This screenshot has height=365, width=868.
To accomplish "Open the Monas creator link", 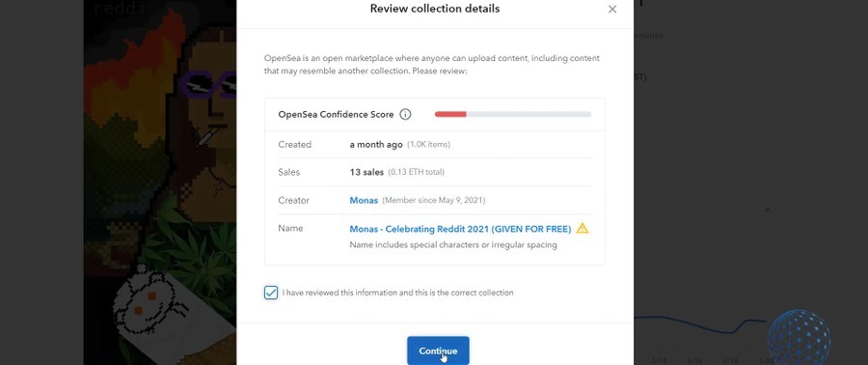I will pos(364,201).
